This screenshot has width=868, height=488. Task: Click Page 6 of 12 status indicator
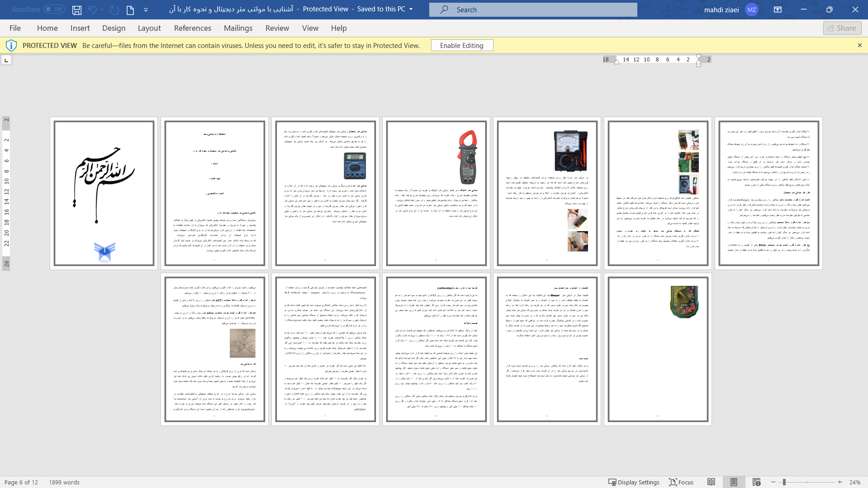[21, 482]
